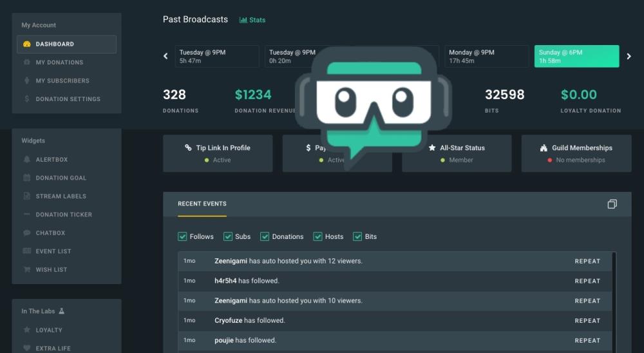
Task: Uncheck the Hosts filter checkbox
Action: [x=317, y=236]
